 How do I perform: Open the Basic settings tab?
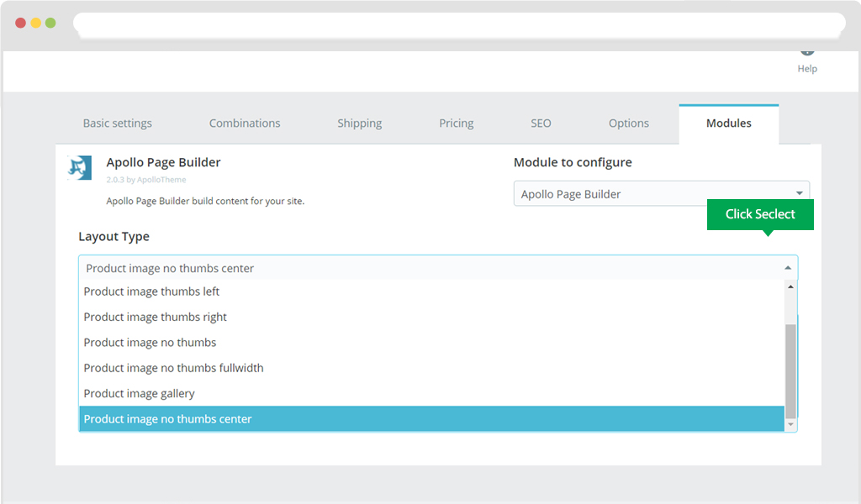click(x=118, y=123)
